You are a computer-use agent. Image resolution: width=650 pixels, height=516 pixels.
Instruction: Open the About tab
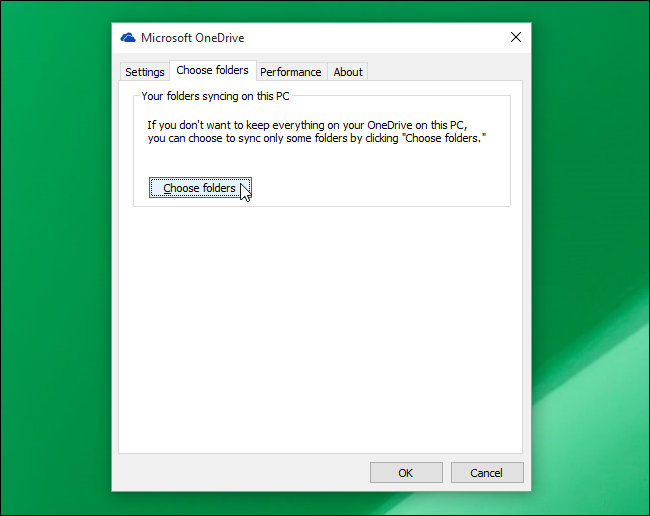[x=348, y=72]
